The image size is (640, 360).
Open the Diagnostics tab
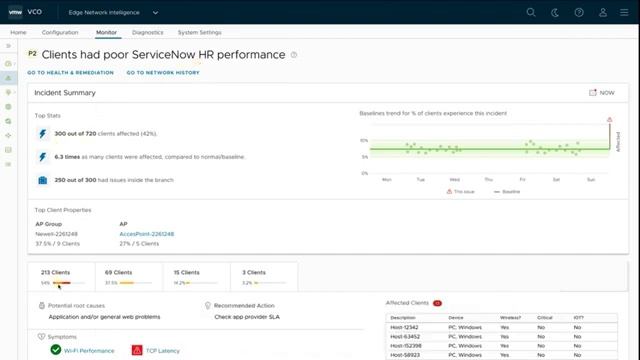click(147, 32)
